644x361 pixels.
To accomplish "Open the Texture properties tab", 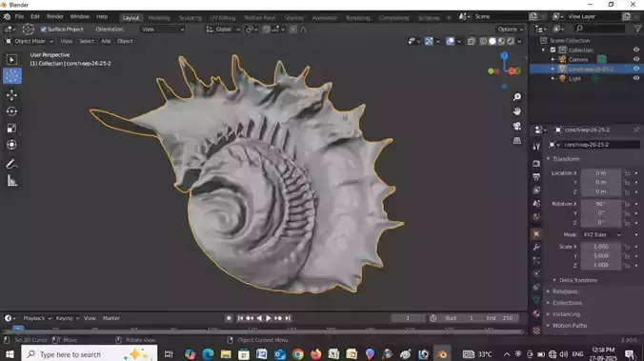I will pos(536,331).
